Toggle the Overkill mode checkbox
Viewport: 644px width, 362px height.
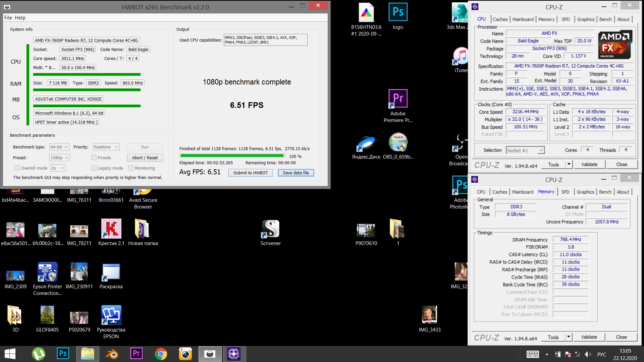[x=17, y=168]
